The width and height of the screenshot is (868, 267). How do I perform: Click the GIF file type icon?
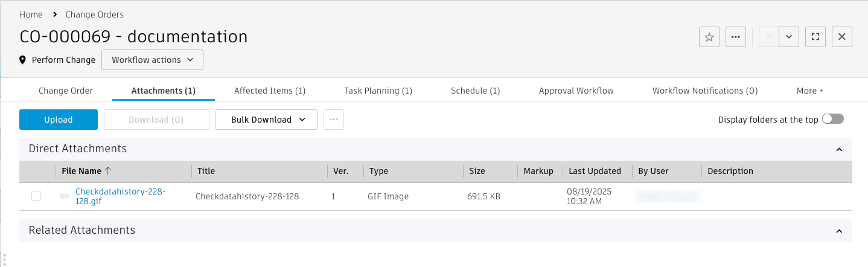[65, 196]
